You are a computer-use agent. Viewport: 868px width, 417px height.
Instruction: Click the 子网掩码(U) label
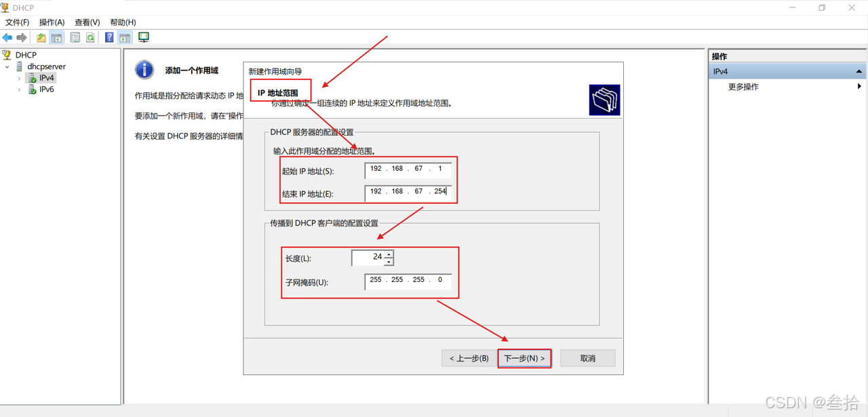pos(307,282)
